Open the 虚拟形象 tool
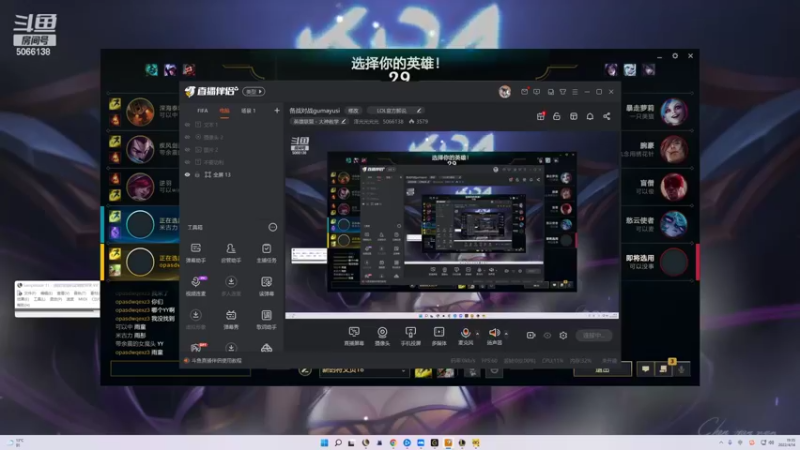This screenshot has width=800, height=450. [196, 319]
